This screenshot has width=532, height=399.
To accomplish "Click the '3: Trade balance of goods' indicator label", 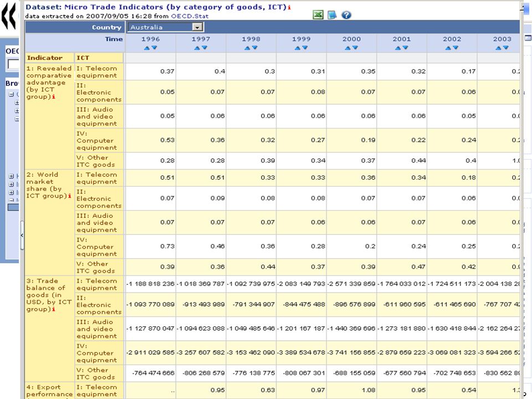I will click(49, 295).
